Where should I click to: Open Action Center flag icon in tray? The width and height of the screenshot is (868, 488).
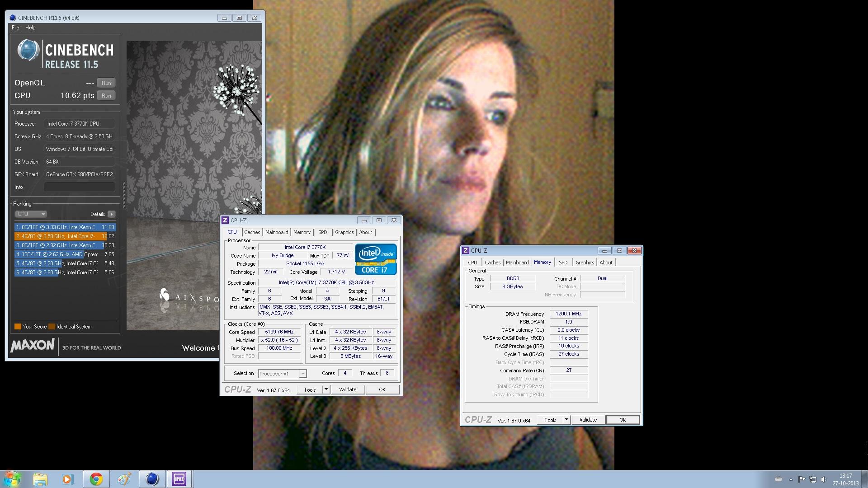point(802,479)
